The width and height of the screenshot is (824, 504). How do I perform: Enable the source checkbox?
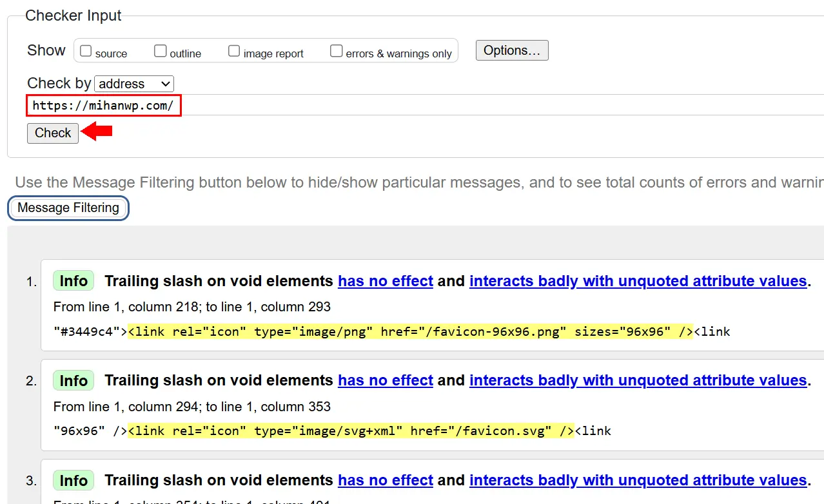(86, 51)
